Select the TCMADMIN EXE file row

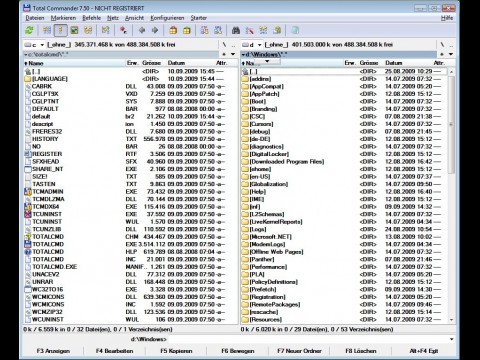(131, 192)
